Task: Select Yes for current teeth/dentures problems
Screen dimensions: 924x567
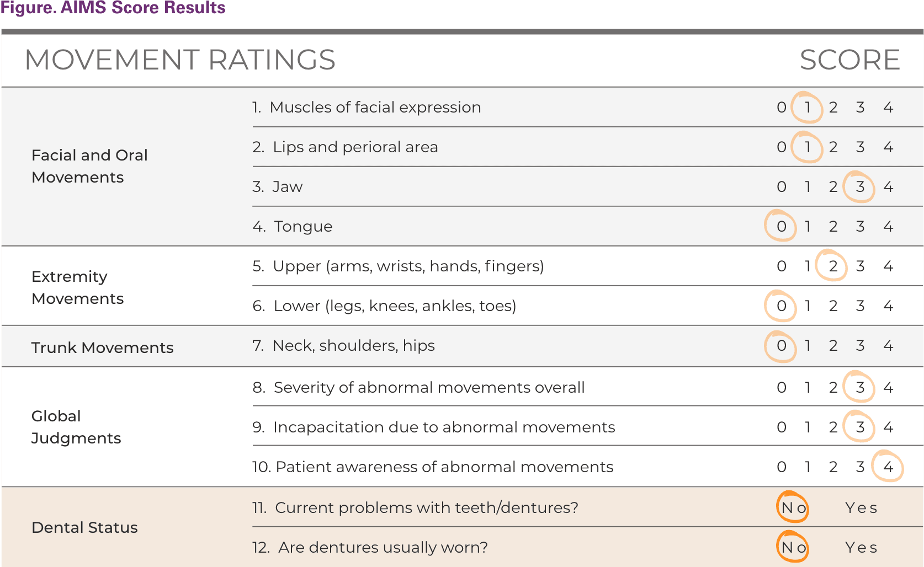Action: pyautogui.click(x=861, y=507)
